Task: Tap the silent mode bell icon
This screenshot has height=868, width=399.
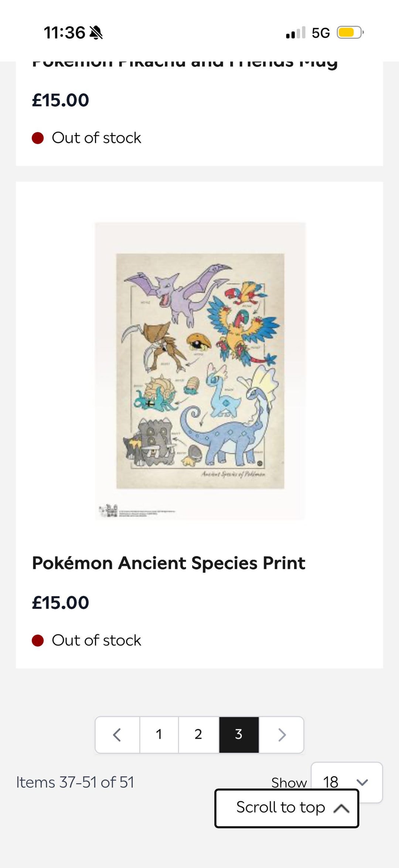Action: click(x=96, y=33)
